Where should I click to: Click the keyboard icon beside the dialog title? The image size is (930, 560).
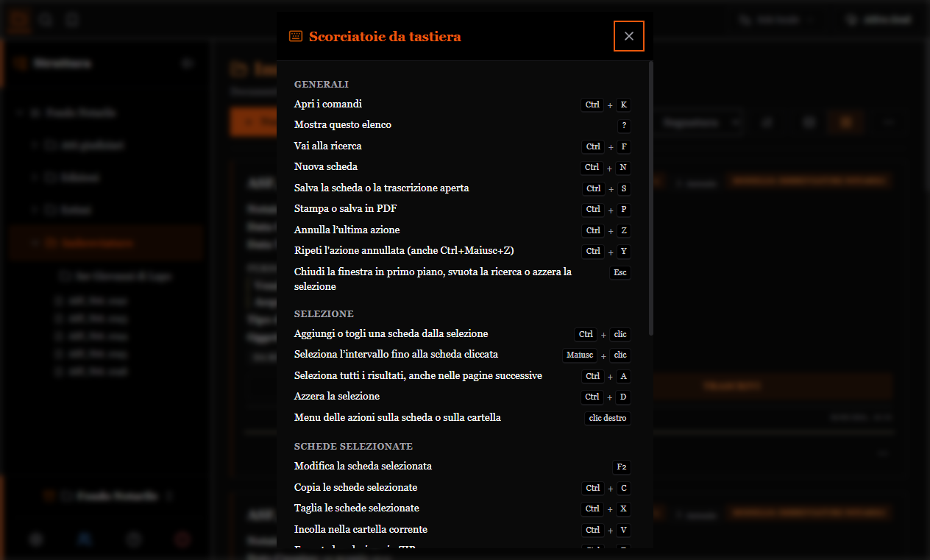[296, 36]
